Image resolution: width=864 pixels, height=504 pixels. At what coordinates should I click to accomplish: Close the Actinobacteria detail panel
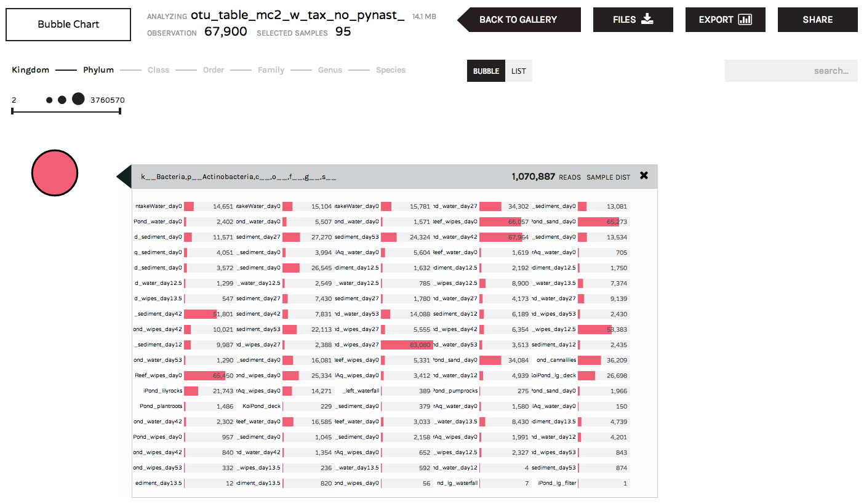(644, 175)
